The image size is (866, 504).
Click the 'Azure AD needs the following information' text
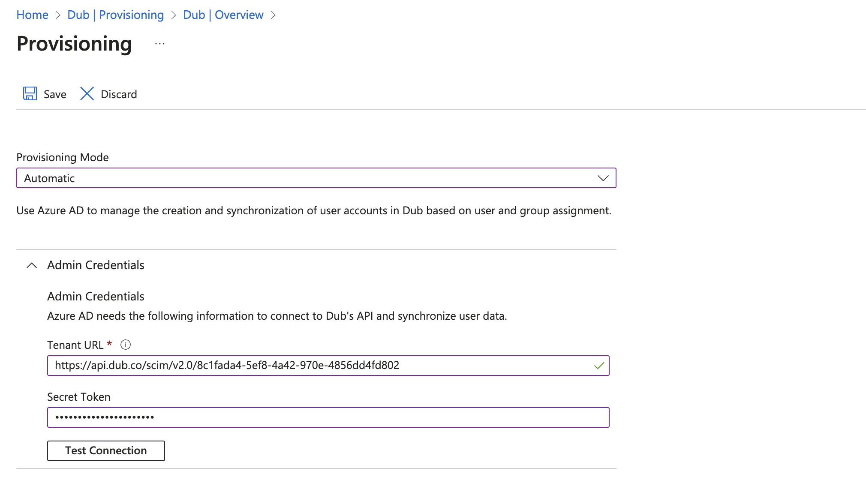click(x=277, y=316)
